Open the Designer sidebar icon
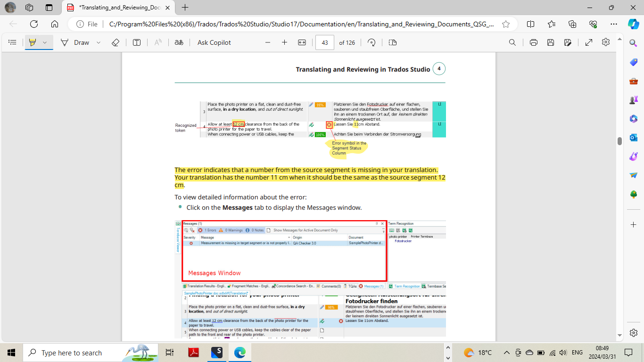Image resolution: width=644 pixels, height=362 pixels. pos(633,156)
